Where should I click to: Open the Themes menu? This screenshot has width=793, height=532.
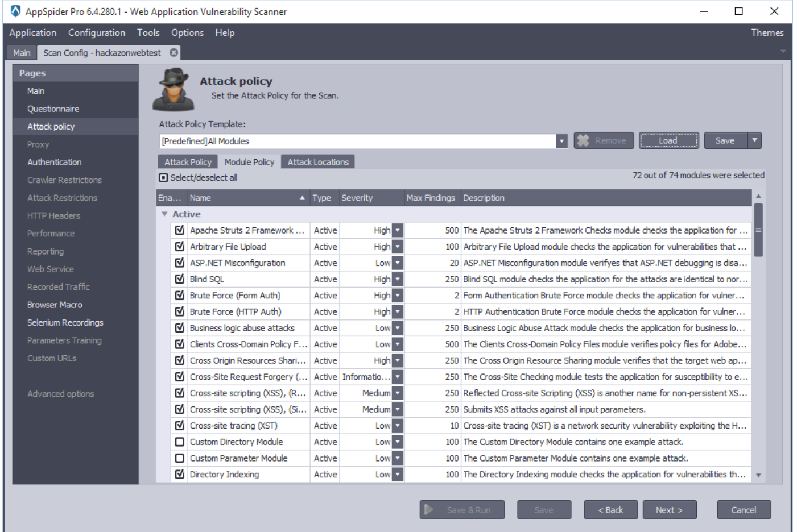(767, 32)
